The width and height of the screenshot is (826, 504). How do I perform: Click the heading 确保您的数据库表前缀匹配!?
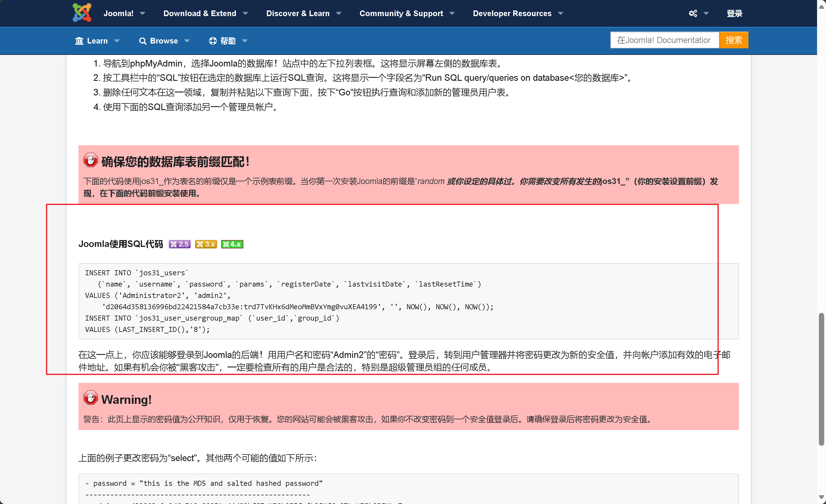pos(175,162)
